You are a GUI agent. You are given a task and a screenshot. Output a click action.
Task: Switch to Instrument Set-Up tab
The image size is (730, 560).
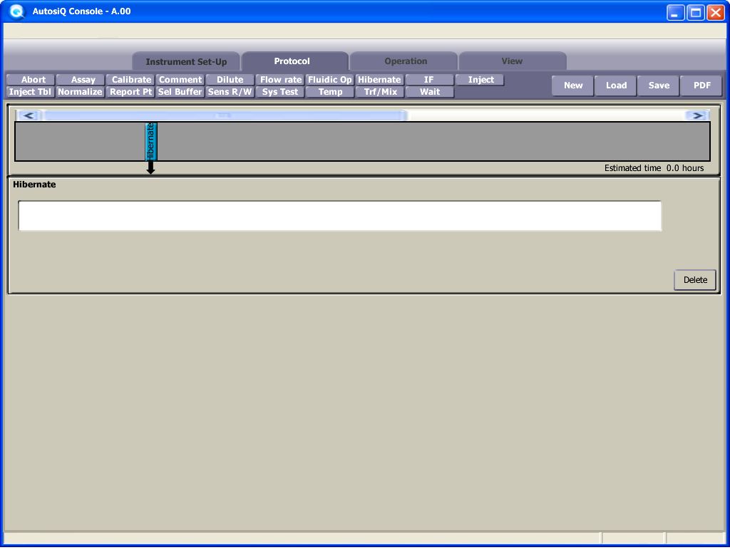click(x=186, y=62)
